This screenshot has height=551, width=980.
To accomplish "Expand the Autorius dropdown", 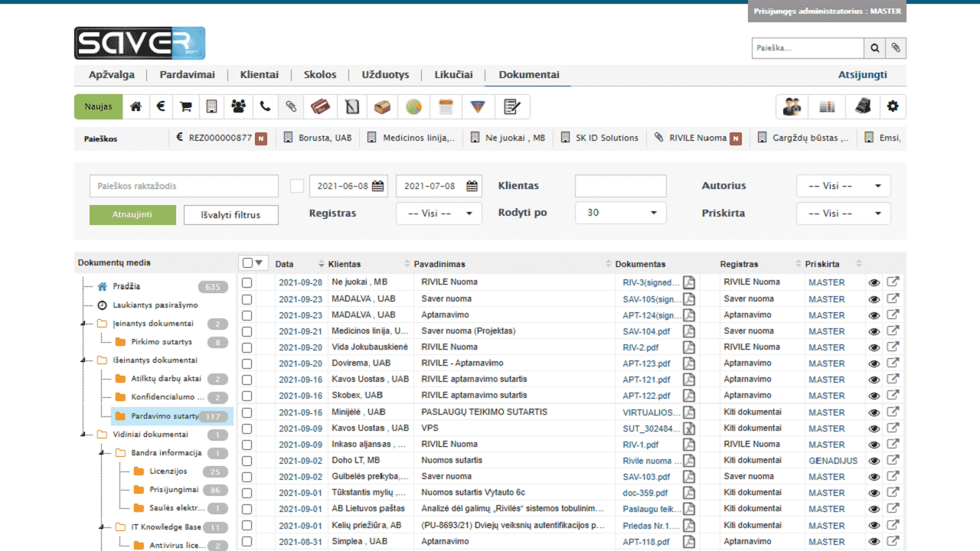I will (x=843, y=186).
